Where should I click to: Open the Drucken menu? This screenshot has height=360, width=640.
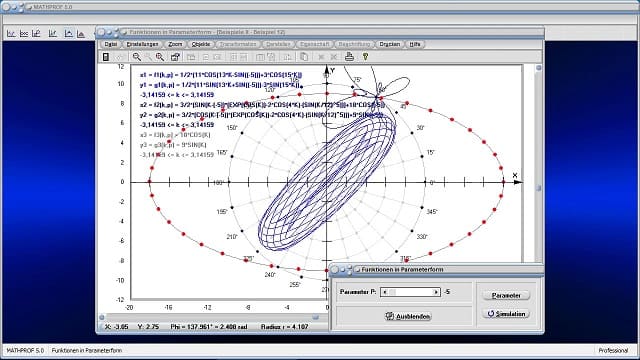pyautogui.click(x=390, y=44)
